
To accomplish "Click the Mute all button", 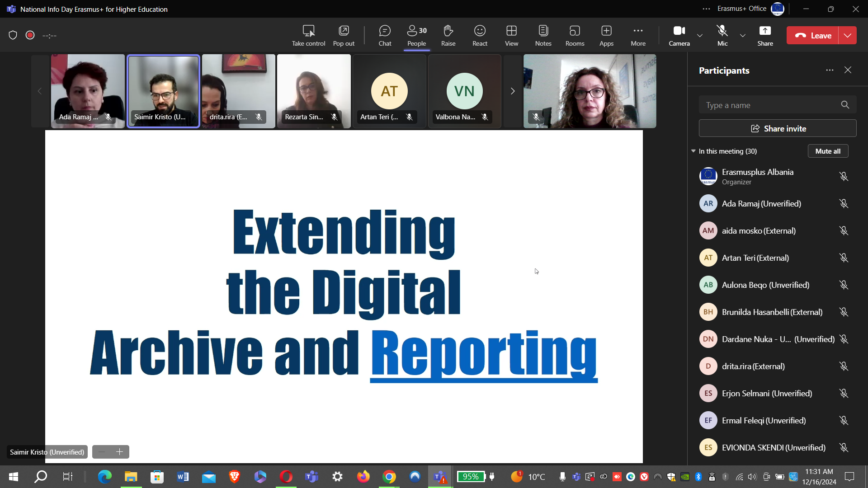I will pyautogui.click(x=828, y=151).
